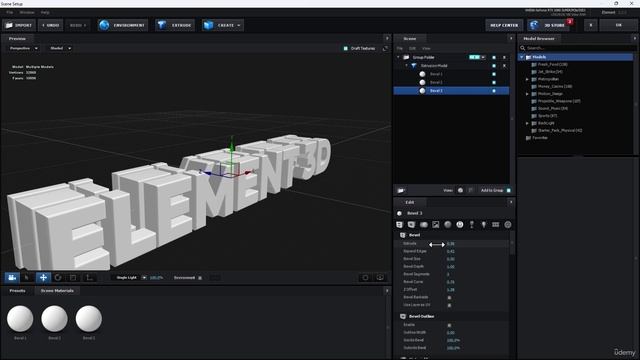Select the camera orbit tool in Preview toolbar
This screenshot has width=640, height=360.
[12, 278]
